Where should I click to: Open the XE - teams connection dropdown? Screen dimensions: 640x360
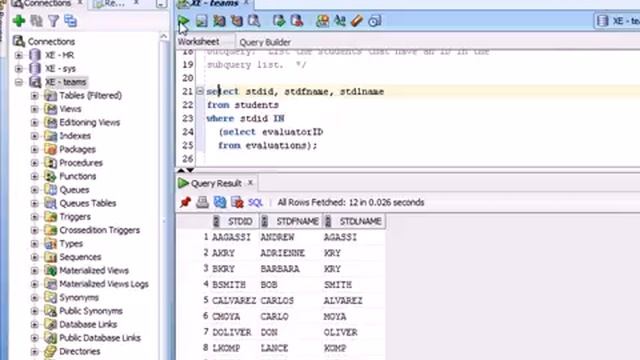pyautogui.click(x=618, y=21)
